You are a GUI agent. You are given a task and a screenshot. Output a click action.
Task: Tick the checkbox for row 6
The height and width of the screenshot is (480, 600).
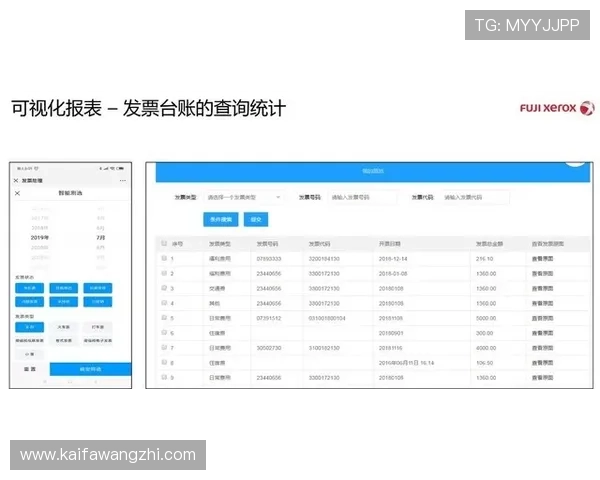164,332
